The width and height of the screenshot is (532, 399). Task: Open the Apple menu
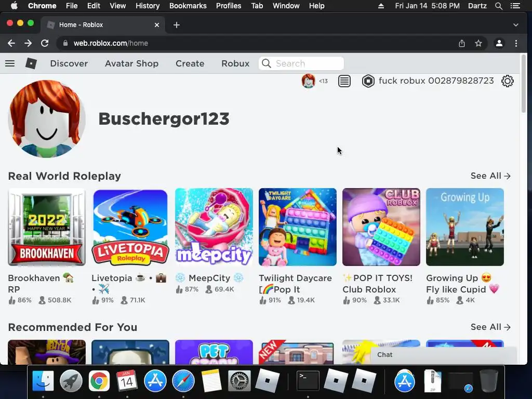point(14,6)
